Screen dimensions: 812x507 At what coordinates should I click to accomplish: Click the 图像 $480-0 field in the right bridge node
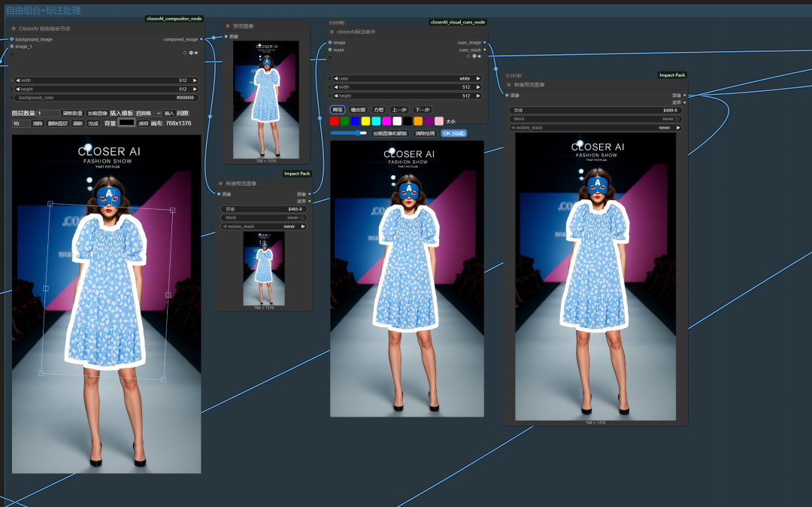tap(595, 111)
